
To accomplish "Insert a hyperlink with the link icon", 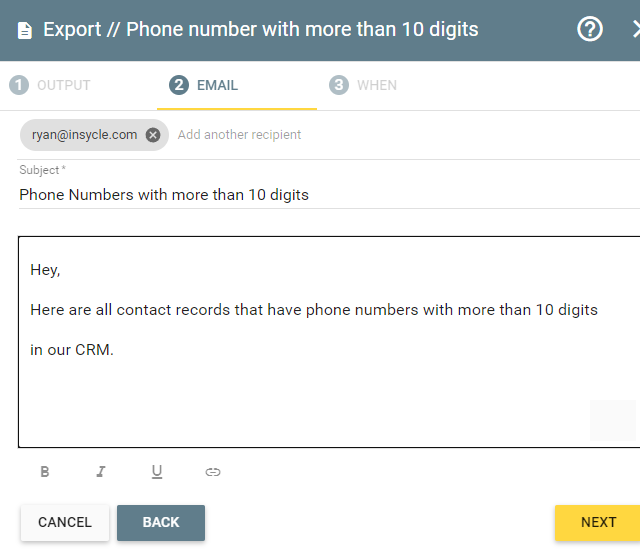I will tap(213, 472).
